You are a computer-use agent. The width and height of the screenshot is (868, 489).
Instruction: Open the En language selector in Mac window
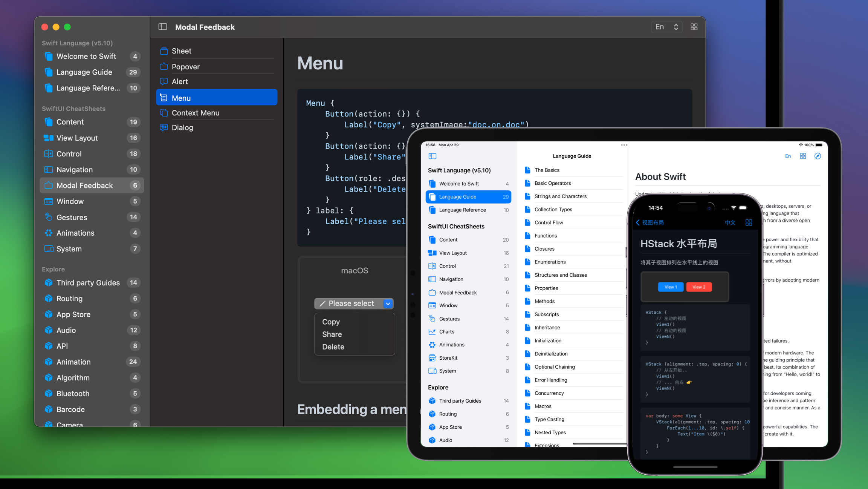(666, 27)
